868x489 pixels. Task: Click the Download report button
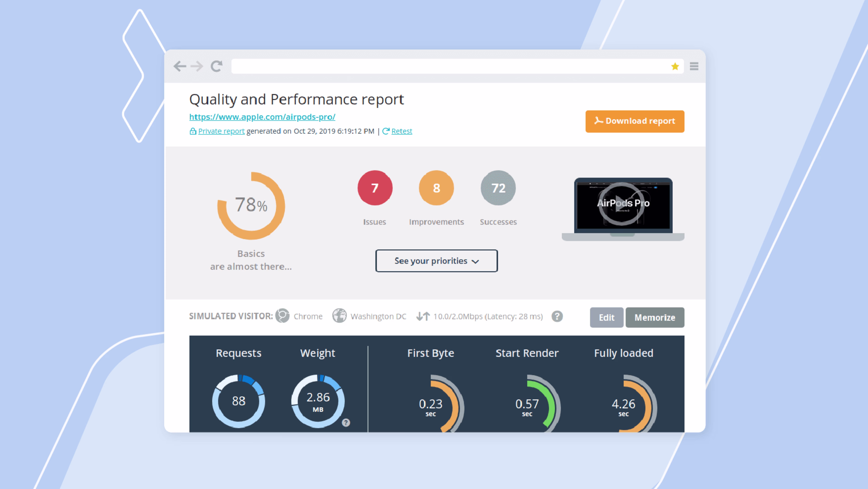pyautogui.click(x=634, y=121)
